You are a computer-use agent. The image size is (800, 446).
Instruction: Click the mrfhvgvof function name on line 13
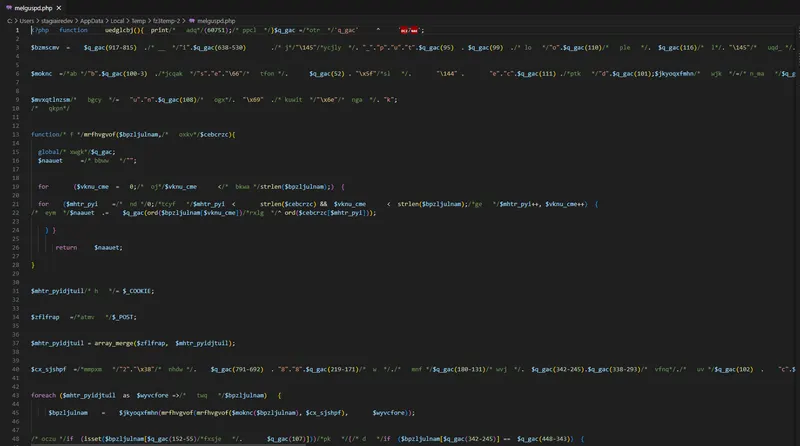click(99, 135)
